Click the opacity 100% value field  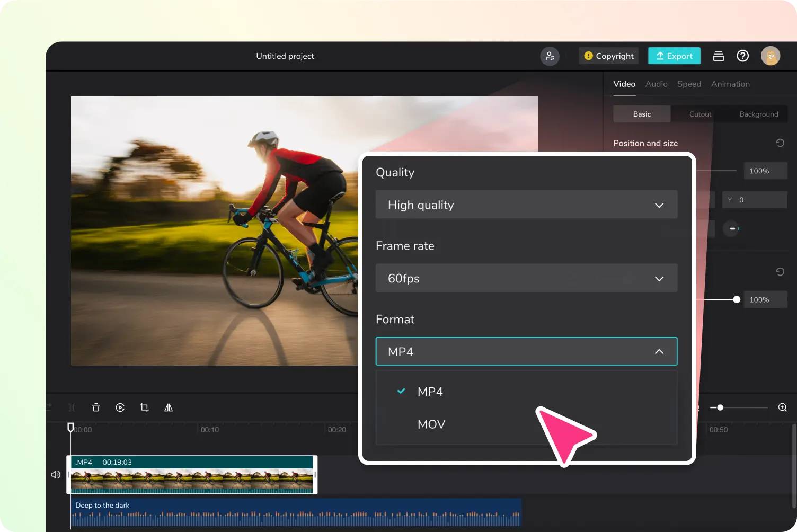765,299
